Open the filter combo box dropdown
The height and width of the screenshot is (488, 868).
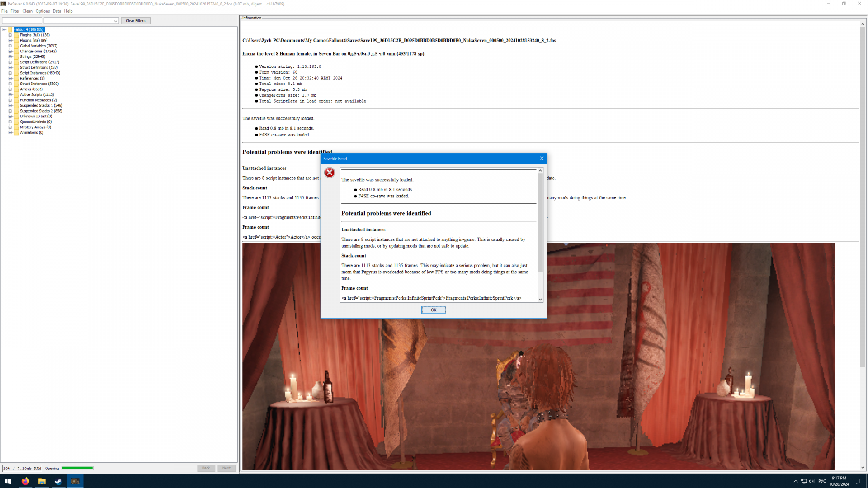point(115,21)
